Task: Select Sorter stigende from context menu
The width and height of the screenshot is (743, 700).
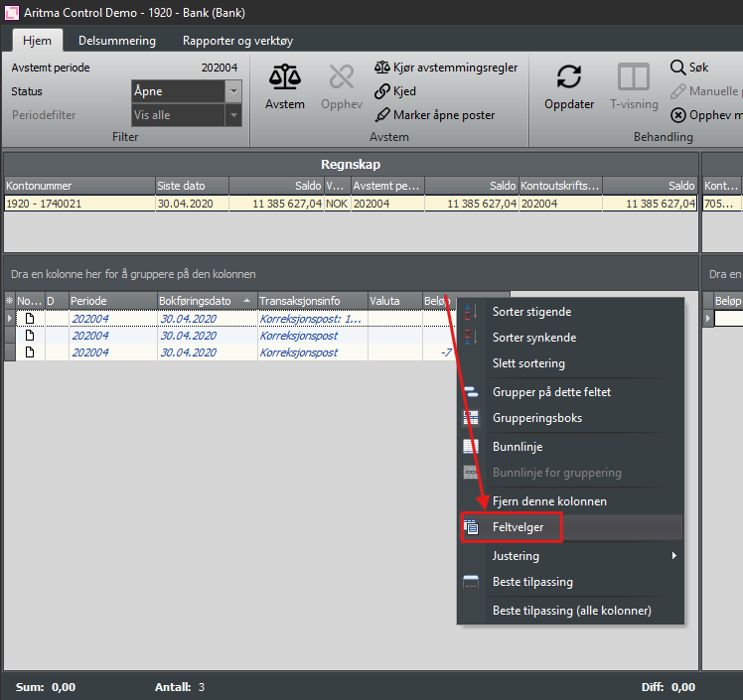Action: [x=531, y=312]
